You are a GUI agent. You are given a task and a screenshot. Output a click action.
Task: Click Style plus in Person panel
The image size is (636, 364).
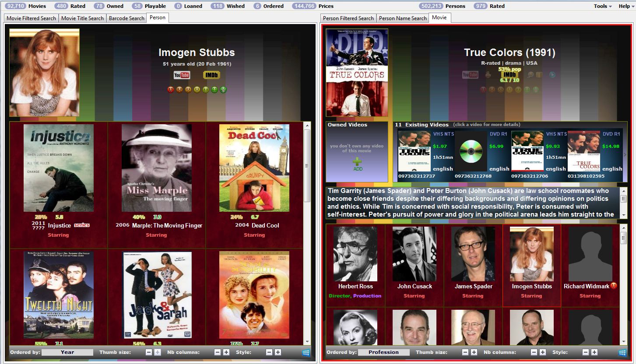click(278, 352)
